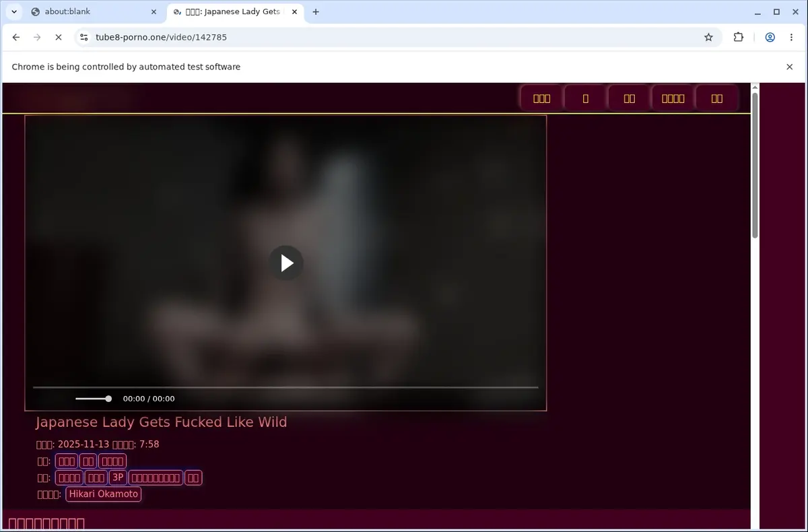The width and height of the screenshot is (808, 532).
Task: Open a new tab with plus button
Action: (316, 11)
